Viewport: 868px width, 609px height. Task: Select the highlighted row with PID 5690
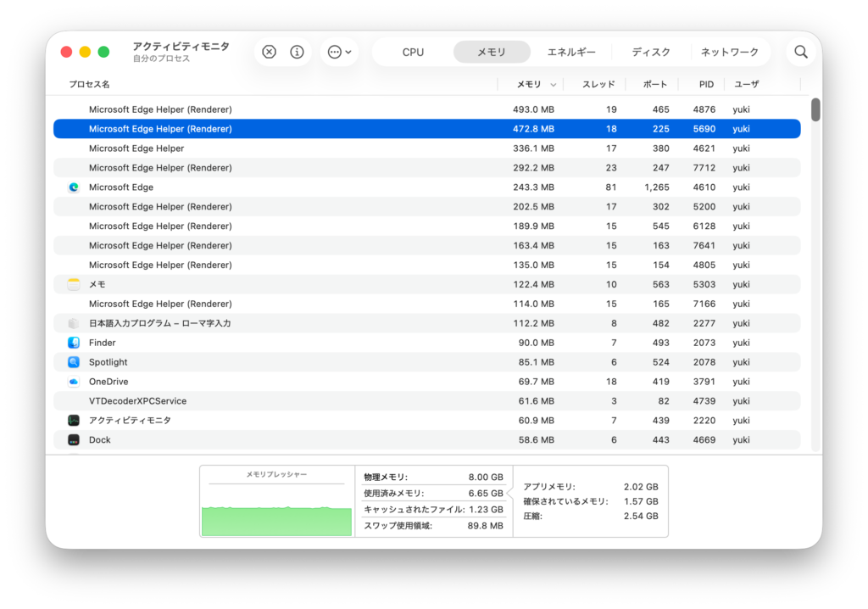(x=427, y=129)
